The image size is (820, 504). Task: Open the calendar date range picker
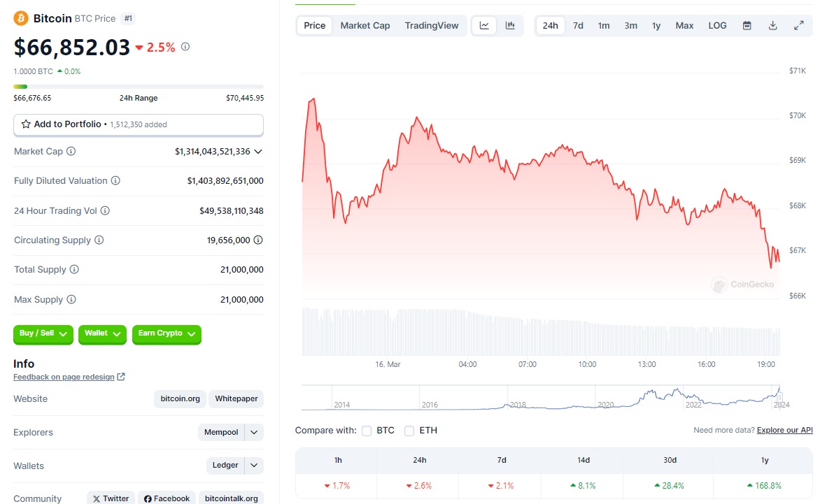pos(747,26)
